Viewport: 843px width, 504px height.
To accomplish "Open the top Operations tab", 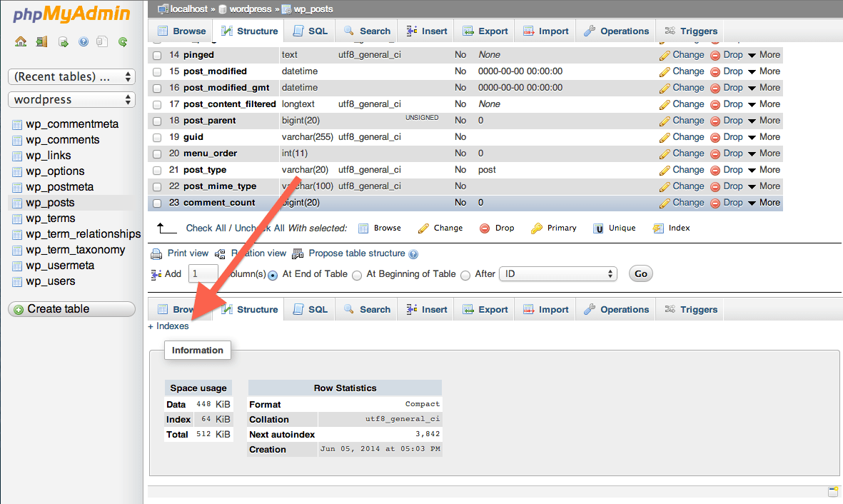I will pos(616,31).
